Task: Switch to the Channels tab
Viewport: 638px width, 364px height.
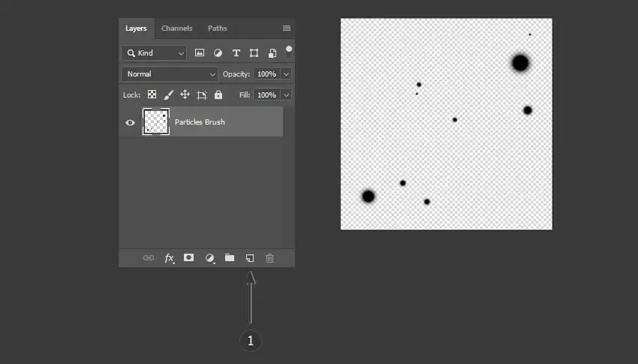Action: click(x=176, y=29)
